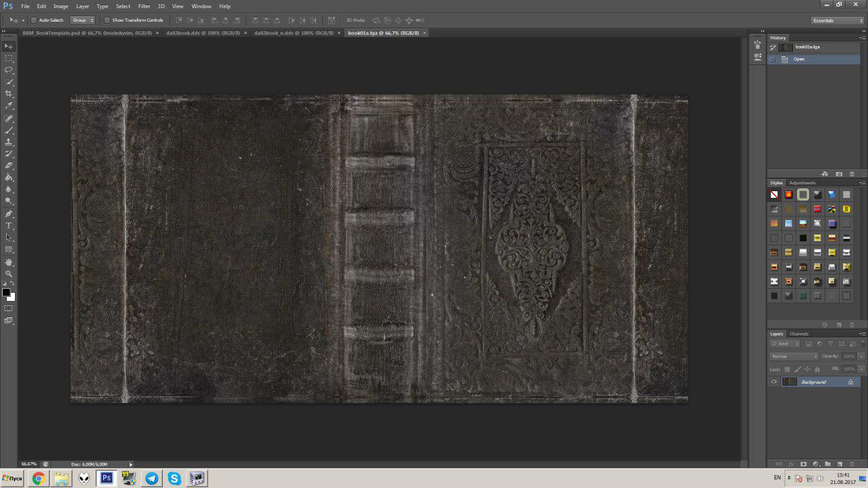Activate the Hand tool

point(9,262)
